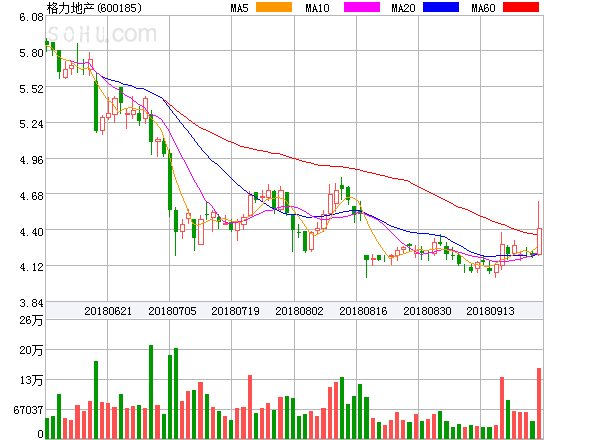Click the orange MA5 legend swatch
Screen dimensions: 600x440
274,7
